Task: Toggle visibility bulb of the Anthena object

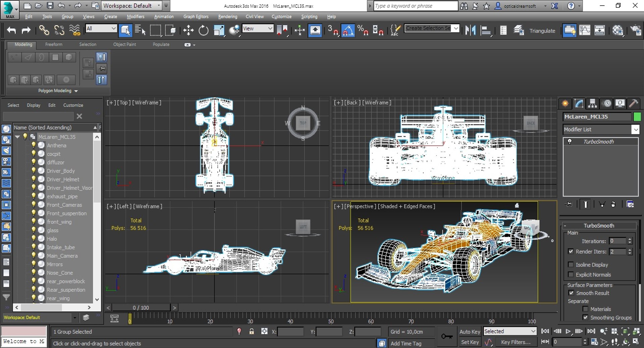Action: point(34,145)
